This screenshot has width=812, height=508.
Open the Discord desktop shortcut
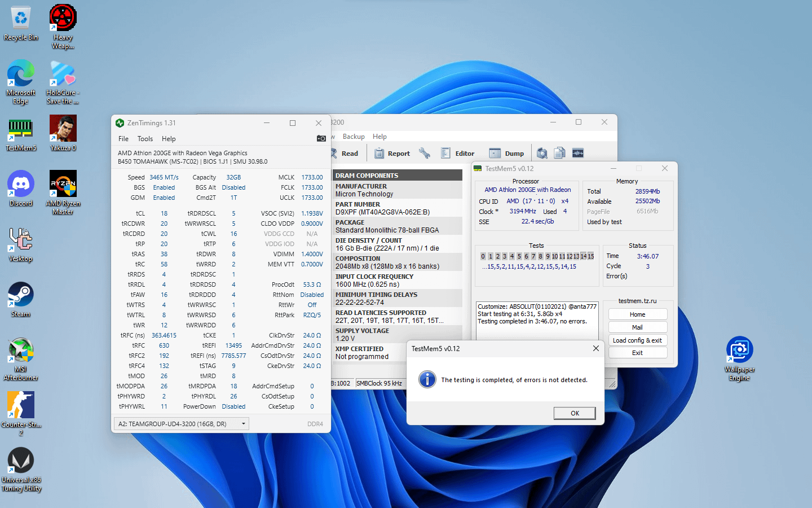[21, 189]
